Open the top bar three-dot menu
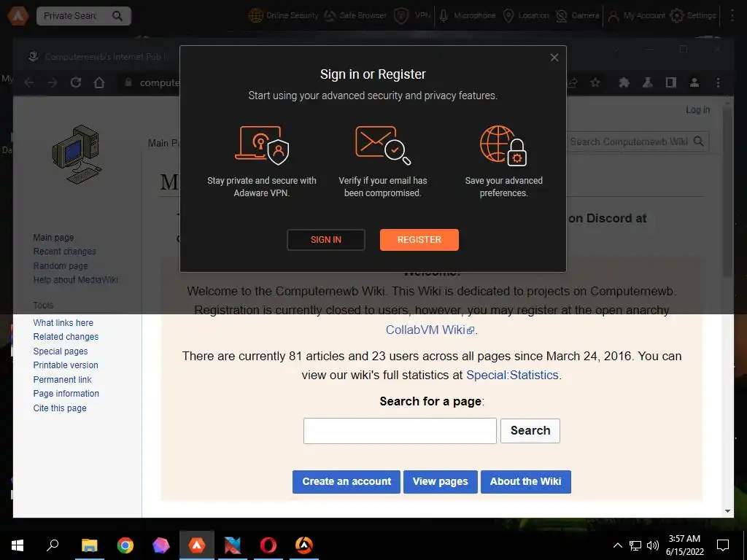 [732, 16]
